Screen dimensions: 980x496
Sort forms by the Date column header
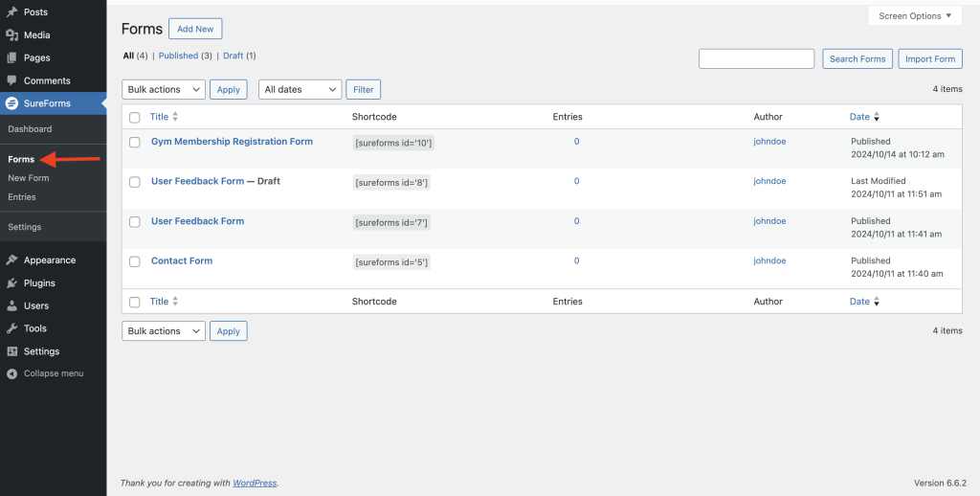click(859, 117)
